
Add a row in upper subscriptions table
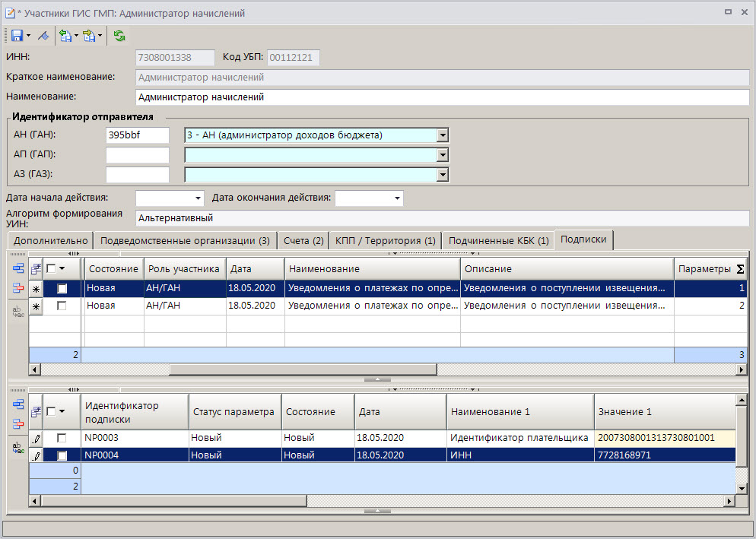click(17, 268)
